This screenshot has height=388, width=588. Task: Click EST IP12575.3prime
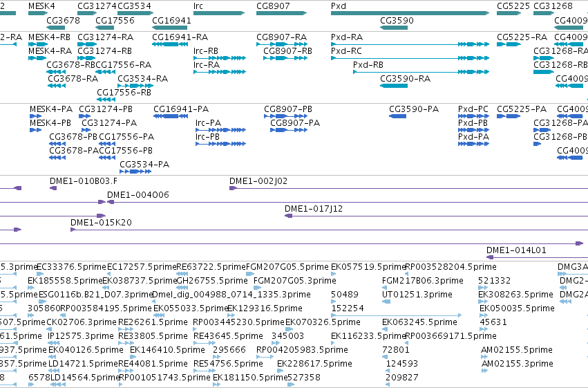click(x=81, y=336)
